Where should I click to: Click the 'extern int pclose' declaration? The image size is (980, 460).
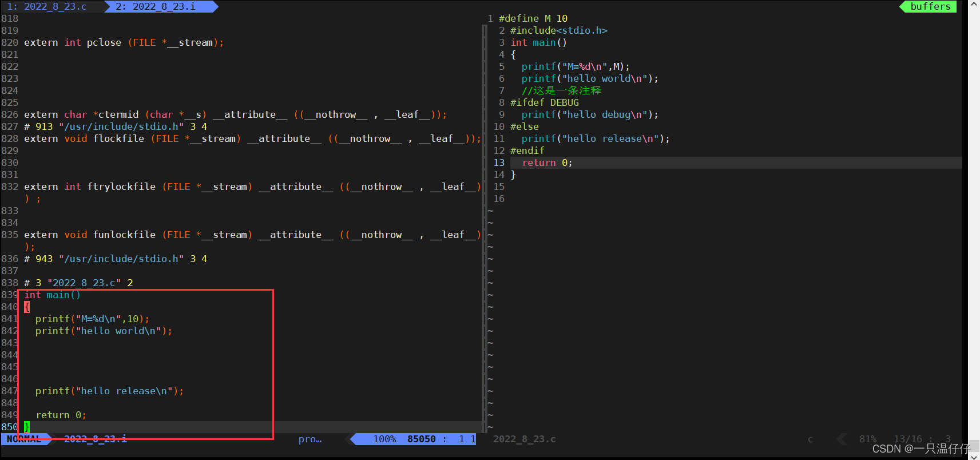pos(124,42)
